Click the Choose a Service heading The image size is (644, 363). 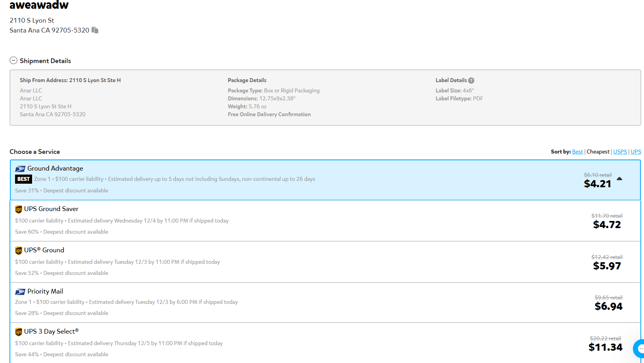pos(35,152)
